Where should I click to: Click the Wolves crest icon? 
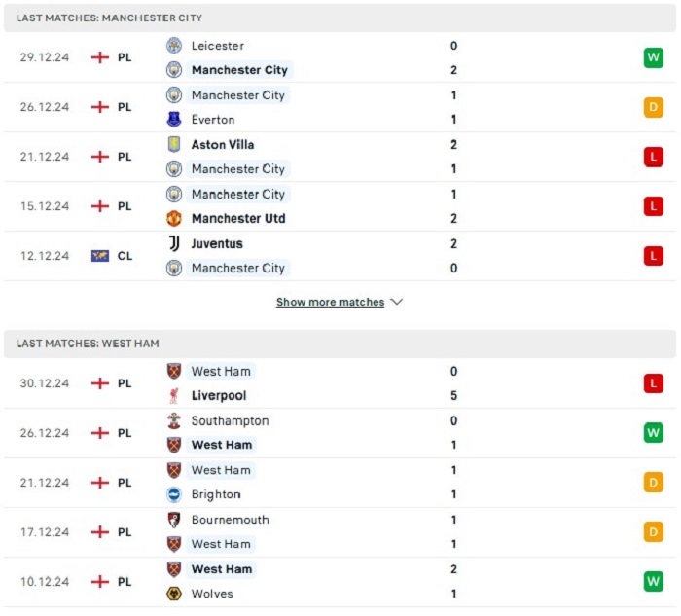(174, 594)
